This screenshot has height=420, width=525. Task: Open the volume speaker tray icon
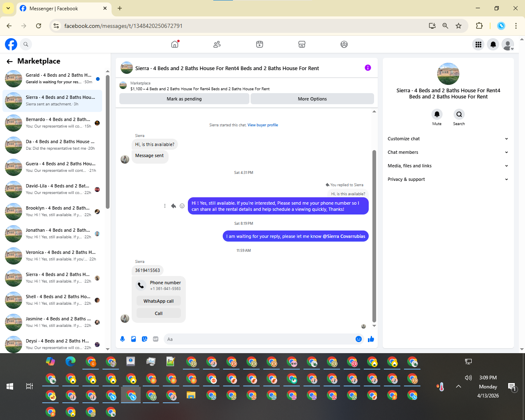pyautogui.click(x=468, y=378)
